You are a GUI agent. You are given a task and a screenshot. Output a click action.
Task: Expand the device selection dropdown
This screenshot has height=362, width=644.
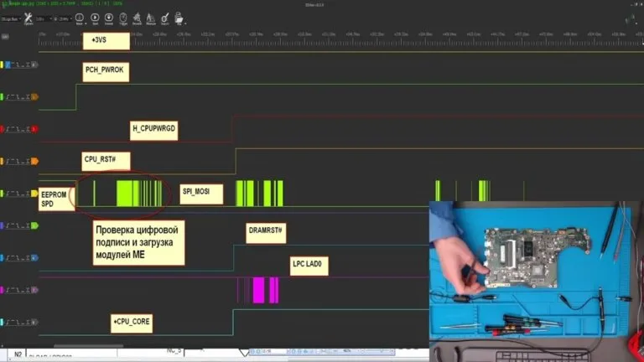click(x=11, y=19)
